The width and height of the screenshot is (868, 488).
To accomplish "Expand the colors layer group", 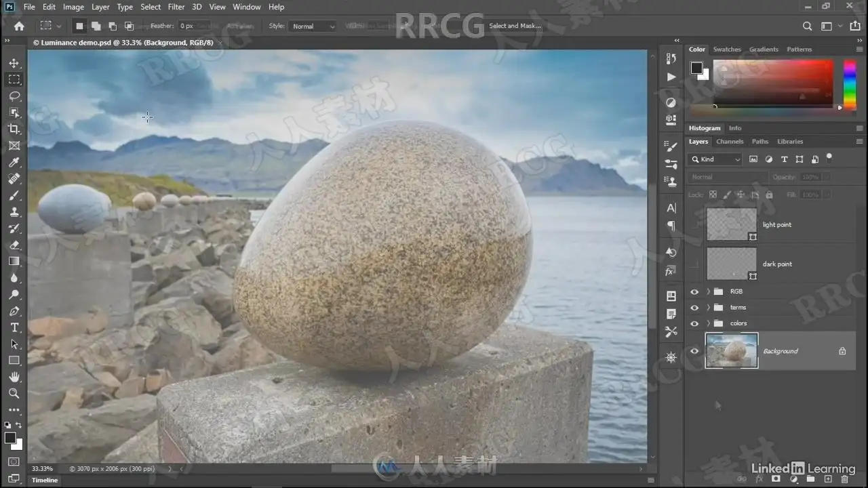I will pyautogui.click(x=709, y=323).
